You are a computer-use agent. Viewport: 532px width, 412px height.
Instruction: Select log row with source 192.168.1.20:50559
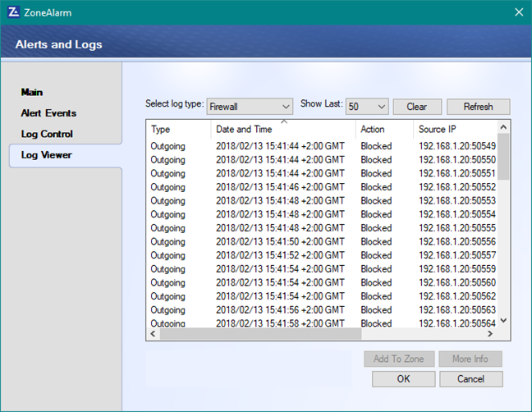click(x=323, y=269)
